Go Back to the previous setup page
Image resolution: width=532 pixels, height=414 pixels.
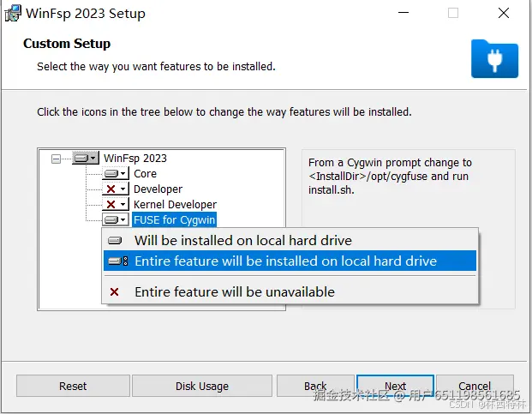pyautogui.click(x=315, y=386)
